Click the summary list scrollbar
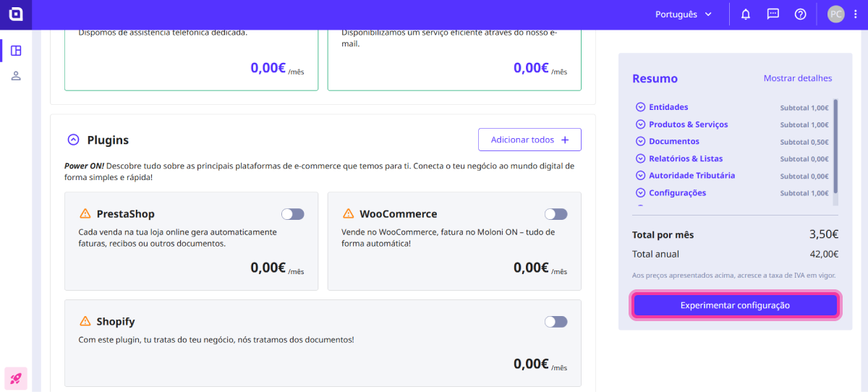868x392 pixels. pyautogui.click(x=835, y=145)
